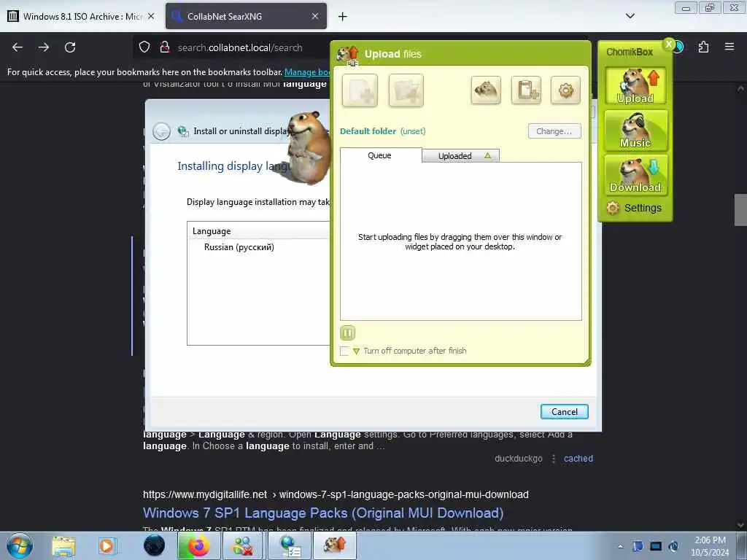The height and width of the screenshot is (560, 747).
Task: Switch to the Uploaded tab
Action: point(461,156)
